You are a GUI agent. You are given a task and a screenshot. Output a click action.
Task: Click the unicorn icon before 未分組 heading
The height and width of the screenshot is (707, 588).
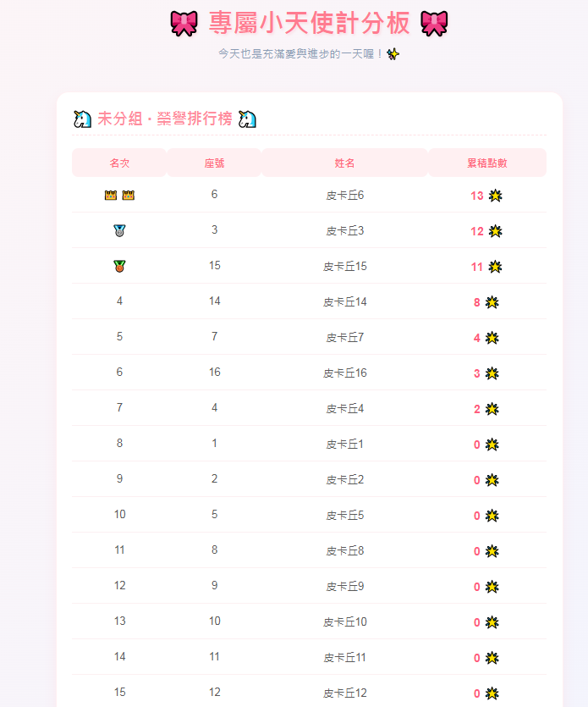(82, 119)
